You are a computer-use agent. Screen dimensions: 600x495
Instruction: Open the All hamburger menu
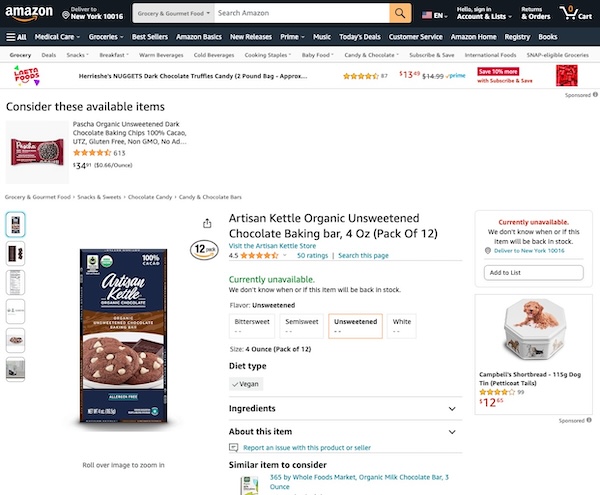click(x=15, y=36)
